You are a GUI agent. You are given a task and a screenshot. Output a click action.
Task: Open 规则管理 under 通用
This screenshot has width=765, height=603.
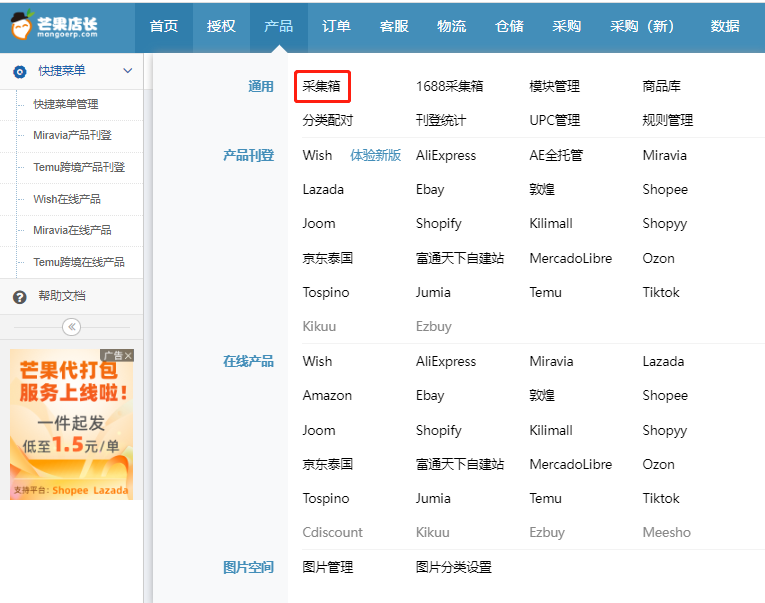point(668,120)
